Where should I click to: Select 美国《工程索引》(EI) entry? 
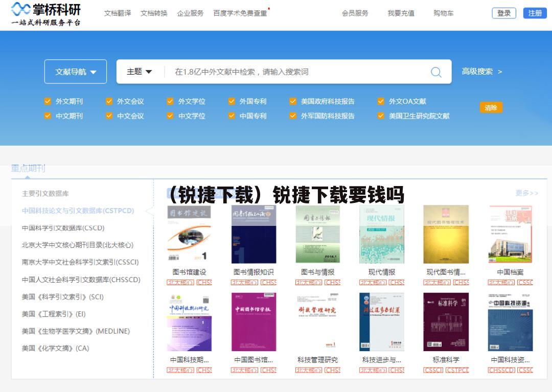(54, 314)
